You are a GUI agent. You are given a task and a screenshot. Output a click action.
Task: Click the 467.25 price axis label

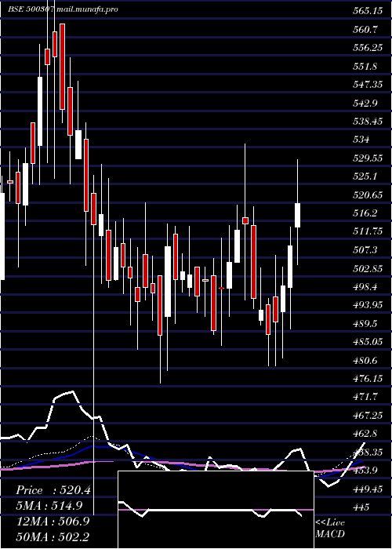click(367, 416)
